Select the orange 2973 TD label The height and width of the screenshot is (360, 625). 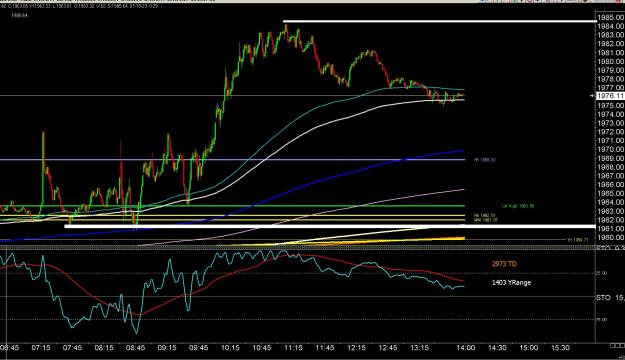[504, 264]
